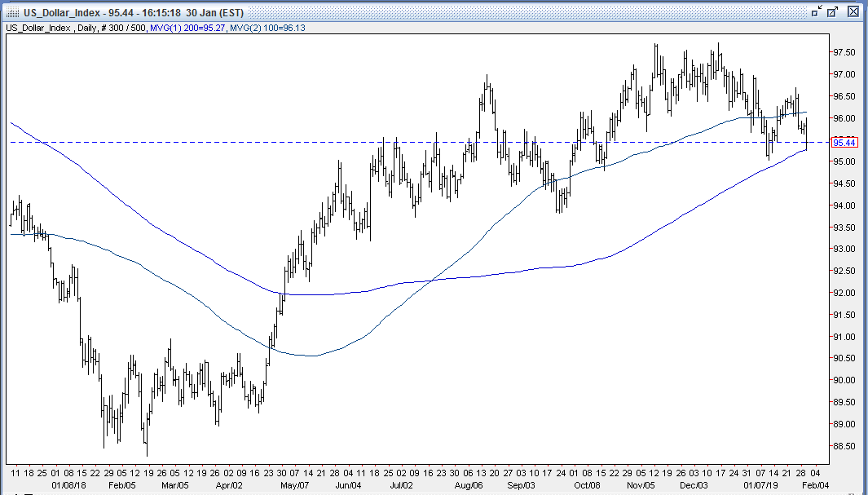Click the Dec/03 date axis label
868x495 pixels.
coord(693,485)
